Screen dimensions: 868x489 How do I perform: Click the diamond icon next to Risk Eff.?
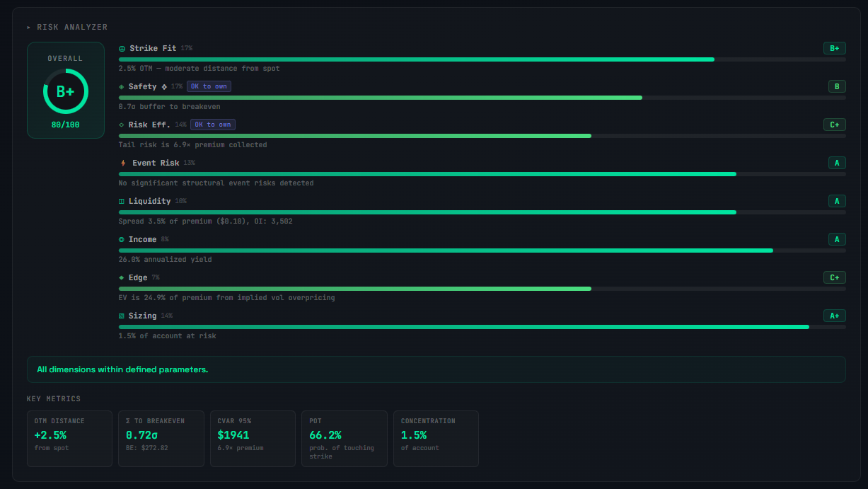point(121,125)
